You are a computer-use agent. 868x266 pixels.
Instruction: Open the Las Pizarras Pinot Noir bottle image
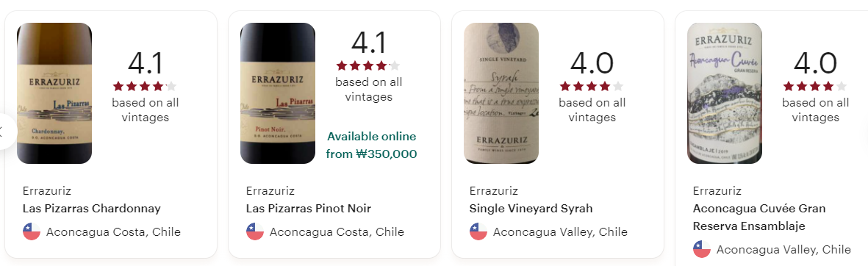pyautogui.click(x=278, y=93)
